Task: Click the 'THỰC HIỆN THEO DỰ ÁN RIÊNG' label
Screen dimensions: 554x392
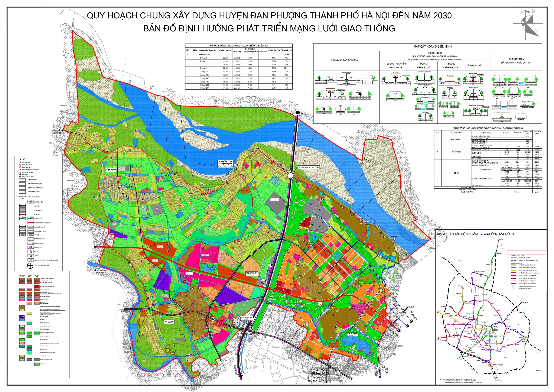Action: coord(309,168)
